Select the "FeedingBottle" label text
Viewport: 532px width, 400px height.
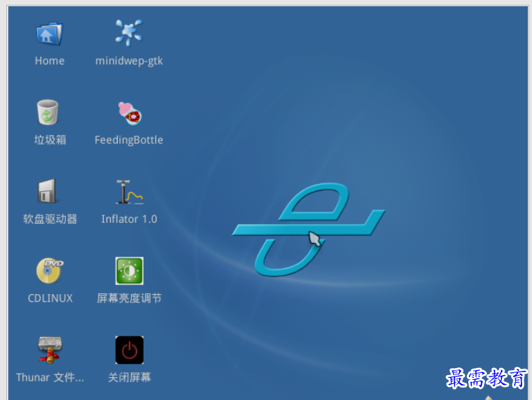(x=129, y=140)
